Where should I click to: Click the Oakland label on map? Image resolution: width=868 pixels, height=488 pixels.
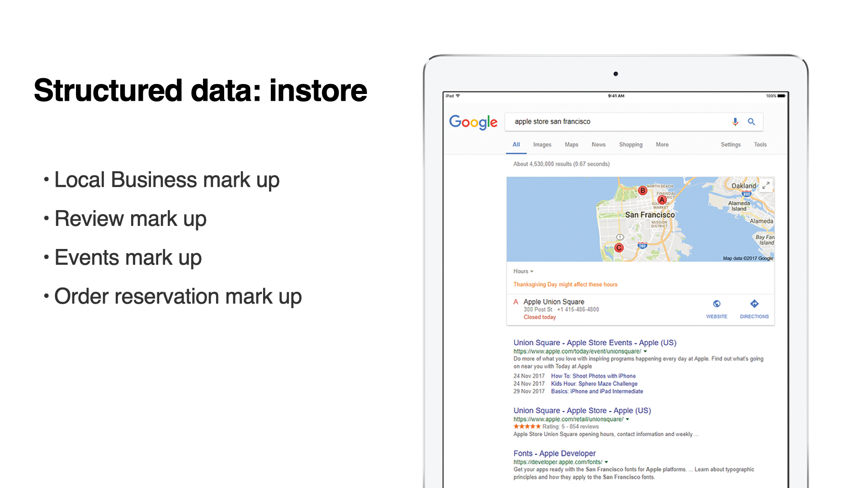tap(744, 186)
